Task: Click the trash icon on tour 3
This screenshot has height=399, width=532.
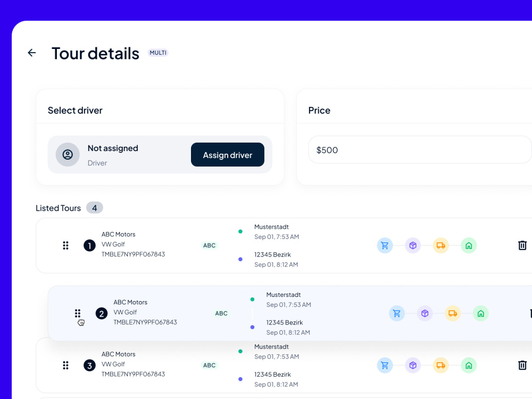Action: click(523, 365)
